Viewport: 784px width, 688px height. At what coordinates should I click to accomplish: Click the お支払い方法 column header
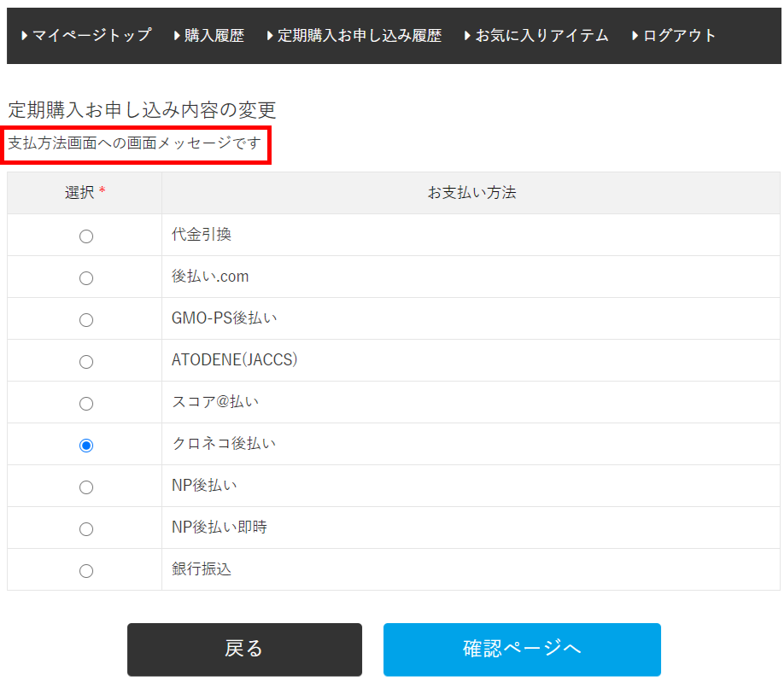pos(471,193)
